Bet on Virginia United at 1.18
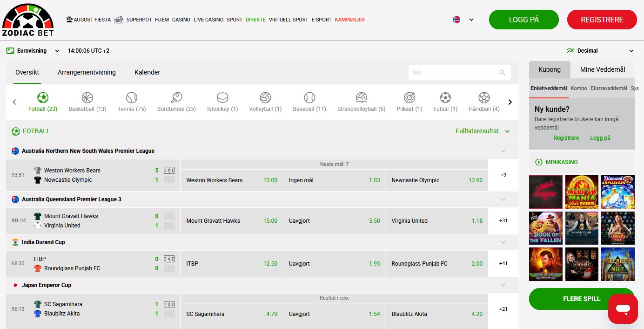This screenshot has width=644, height=329. 437,221
